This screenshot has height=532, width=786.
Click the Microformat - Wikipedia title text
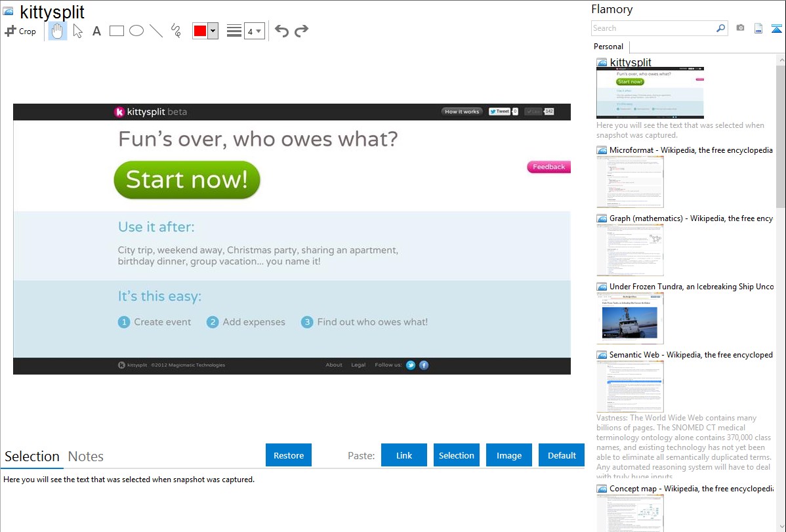(691, 150)
